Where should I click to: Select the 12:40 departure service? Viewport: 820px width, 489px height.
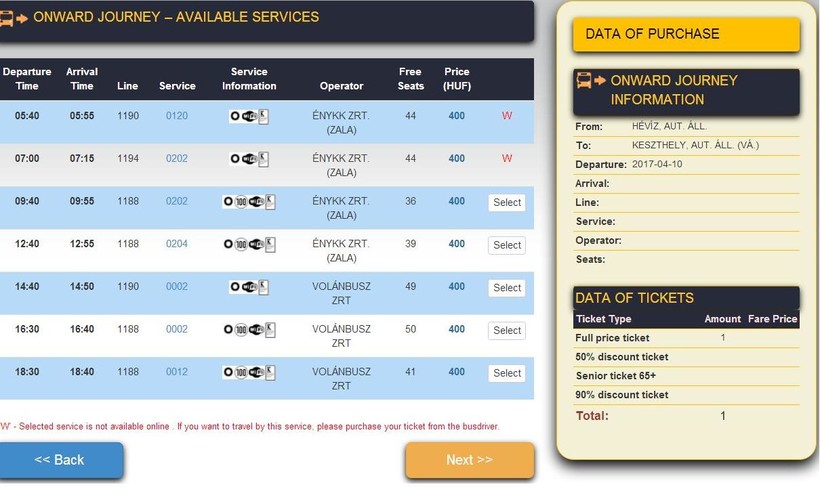(507, 245)
